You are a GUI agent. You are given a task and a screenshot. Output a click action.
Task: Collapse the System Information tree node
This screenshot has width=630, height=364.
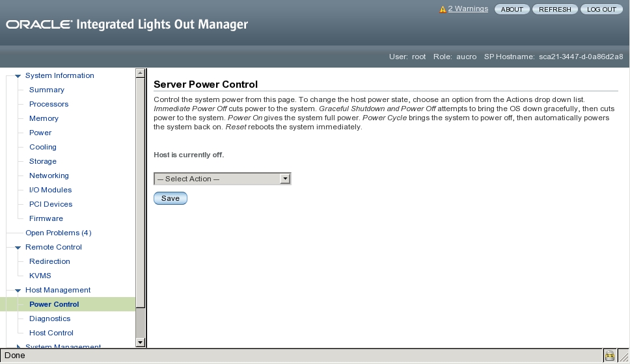[18, 76]
